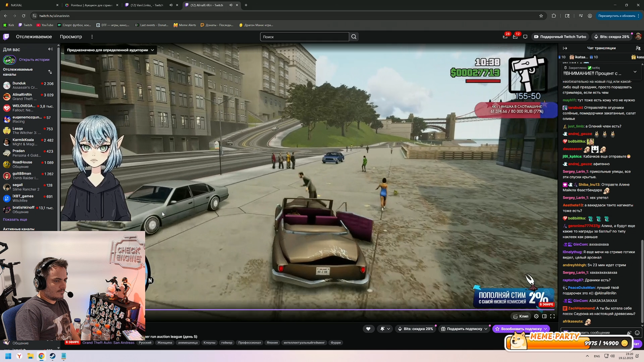Image resolution: width=644 pixels, height=362 pixels.
Task: Switch to theater mode icon
Action: (544, 316)
